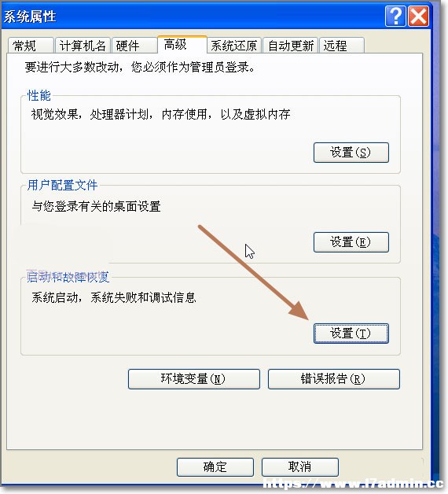Click the question mark help icon
448x494 pixels.
tap(395, 16)
